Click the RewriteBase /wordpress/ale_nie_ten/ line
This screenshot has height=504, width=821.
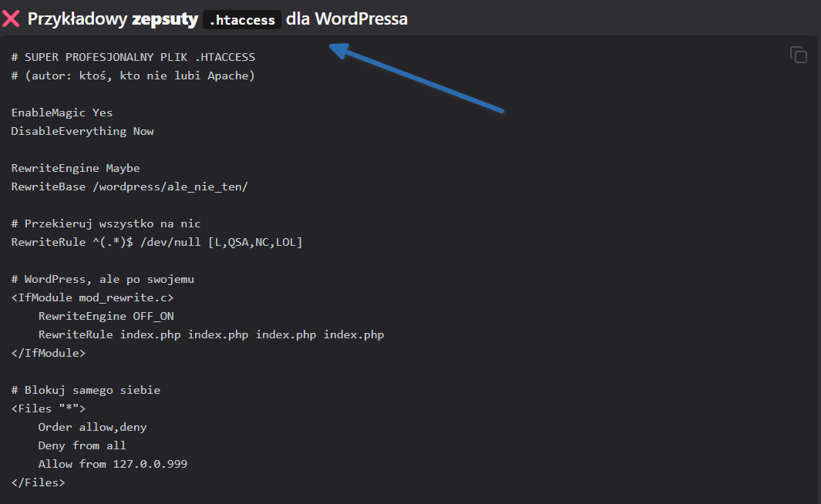130,186
